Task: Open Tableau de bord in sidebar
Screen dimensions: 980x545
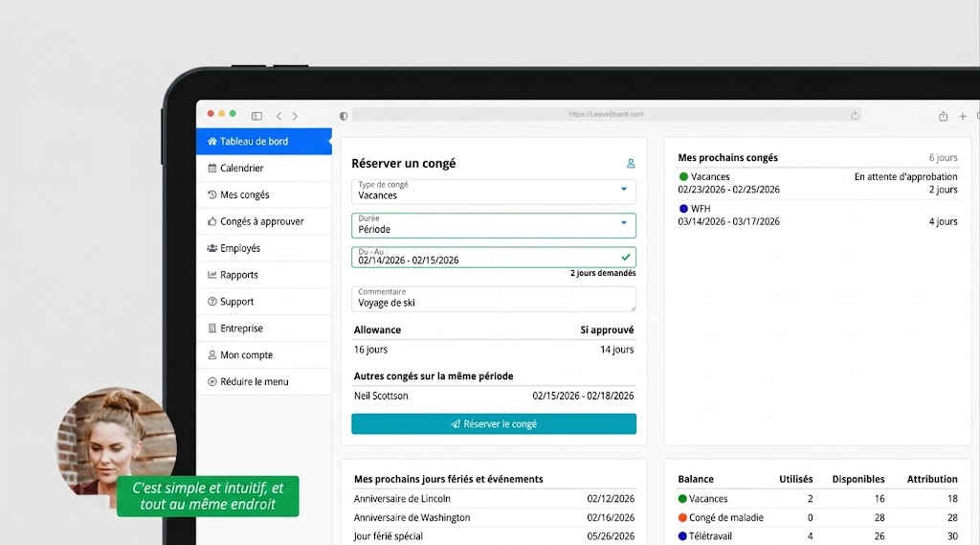Action: [x=264, y=142]
